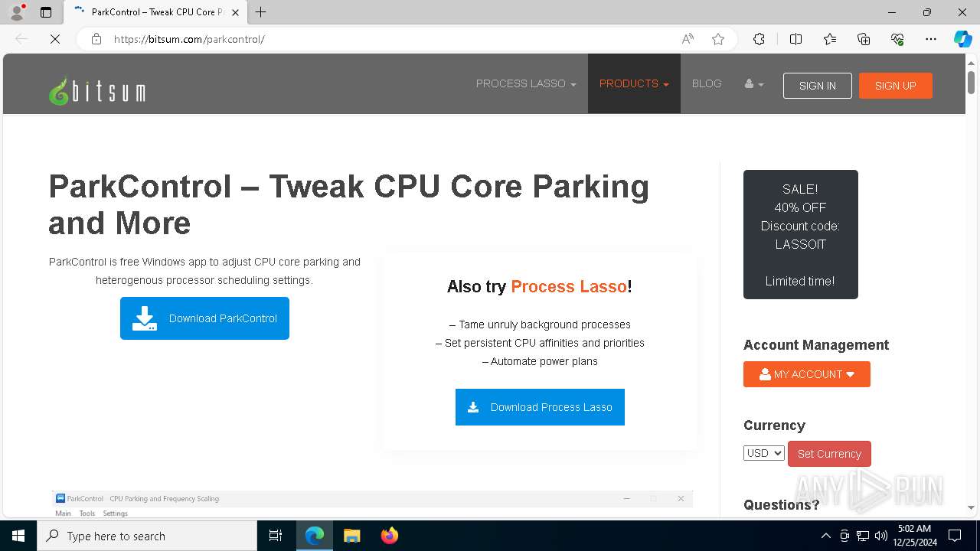View site information lock icon
Screen dimensions: 980x551
[x=96, y=39]
